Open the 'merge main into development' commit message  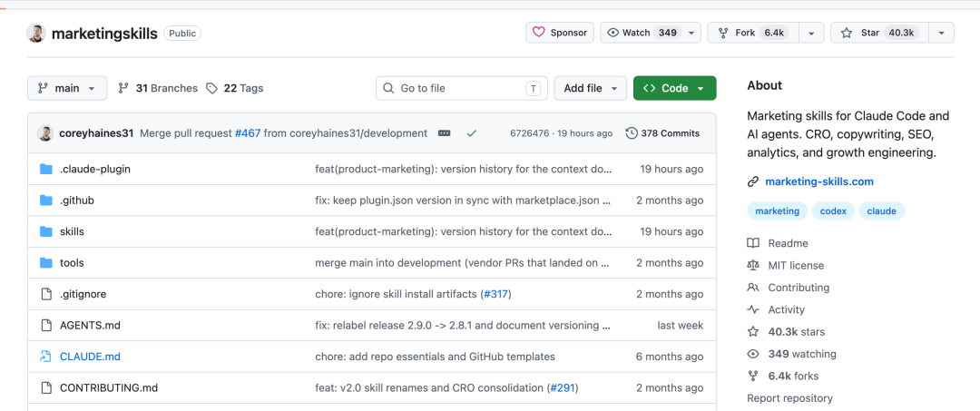tap(463, 263)
